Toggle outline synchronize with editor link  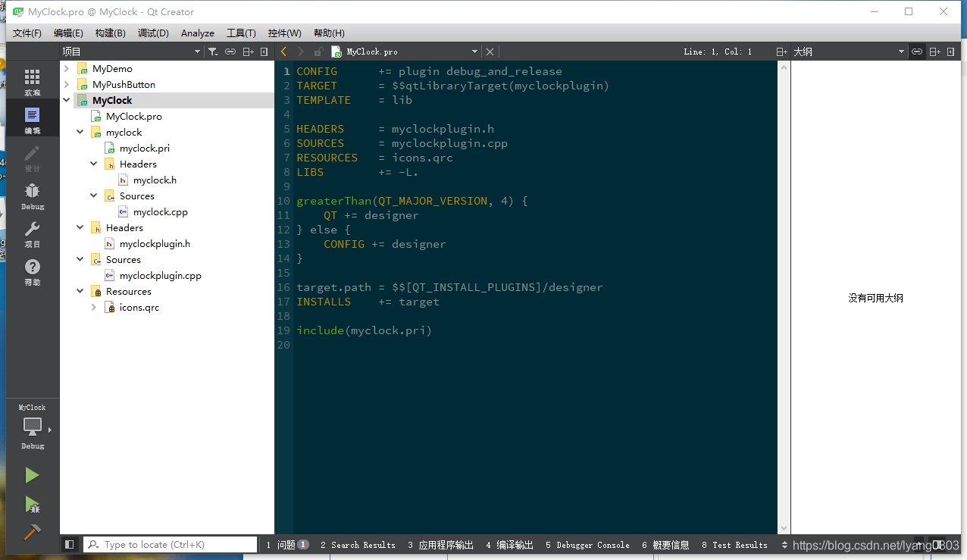coord(917,52)
